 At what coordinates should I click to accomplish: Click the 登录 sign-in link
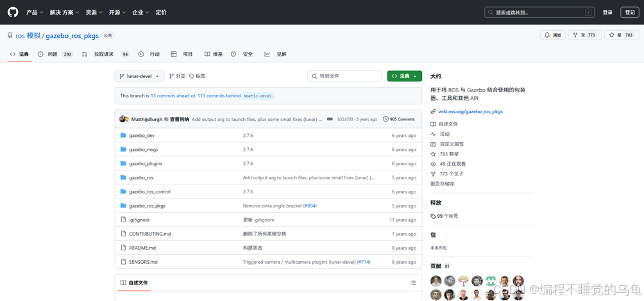click(608, 12)
